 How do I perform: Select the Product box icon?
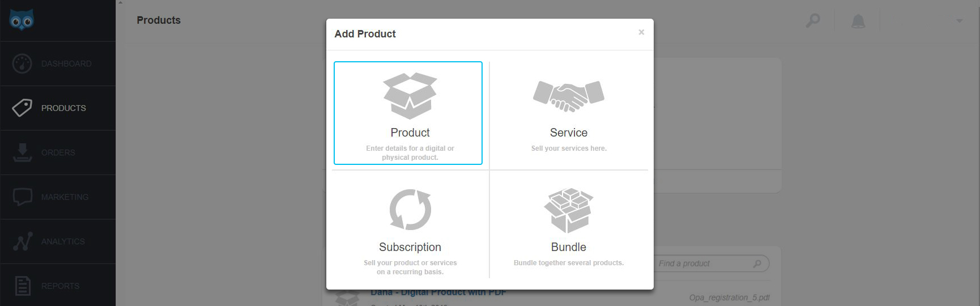tap(410, 95)
